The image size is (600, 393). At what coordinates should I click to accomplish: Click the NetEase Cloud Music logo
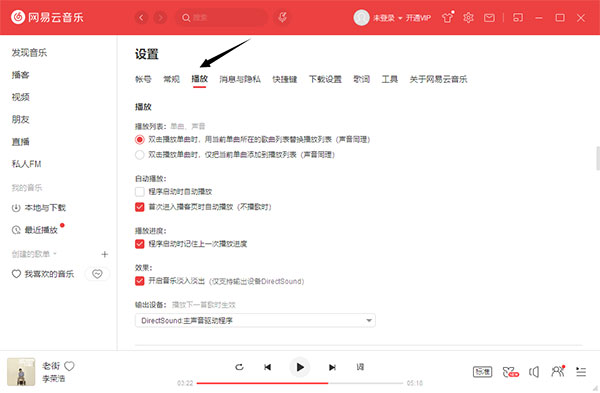click(x=47, y=17)
